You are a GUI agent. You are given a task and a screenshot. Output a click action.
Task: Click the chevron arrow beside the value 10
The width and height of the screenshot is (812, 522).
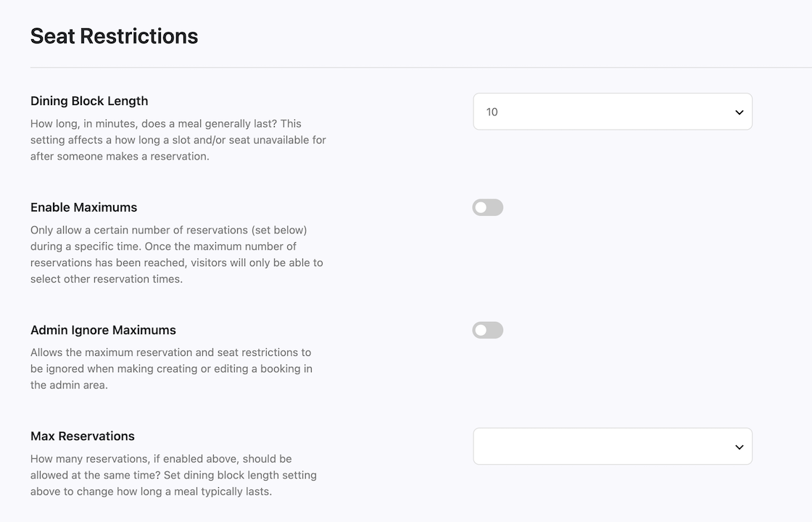[739, 112]
